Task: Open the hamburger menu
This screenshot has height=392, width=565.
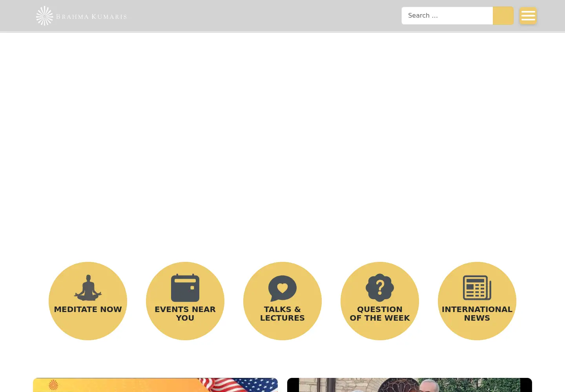Action: point(528,16)
